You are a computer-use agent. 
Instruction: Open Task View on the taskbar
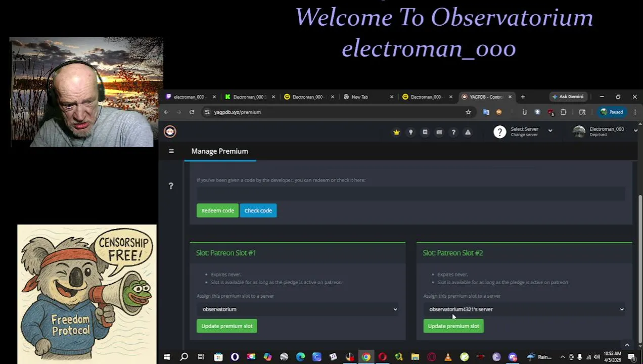(201, 357)
